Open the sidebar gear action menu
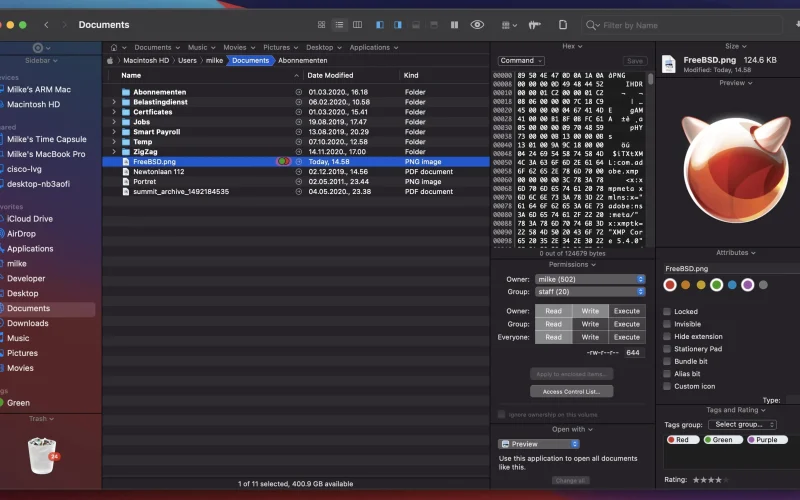This screenshot has width=800, height=500. [41, 48]
